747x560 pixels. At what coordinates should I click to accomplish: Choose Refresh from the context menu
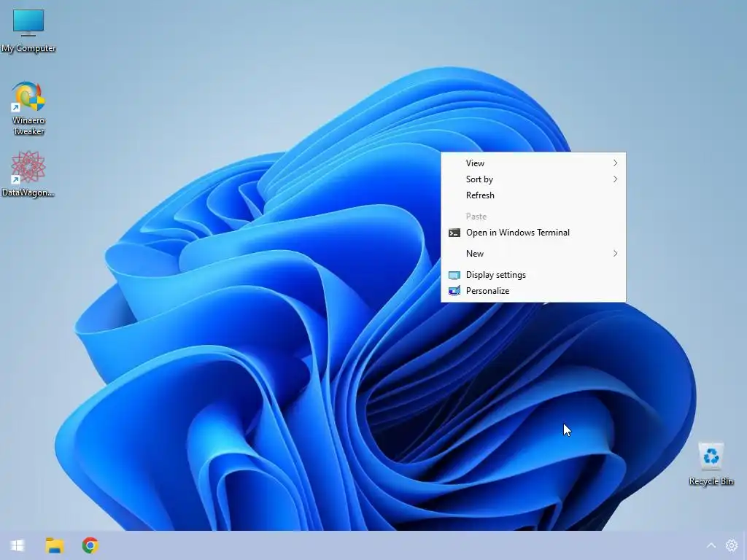pos(533,195)
